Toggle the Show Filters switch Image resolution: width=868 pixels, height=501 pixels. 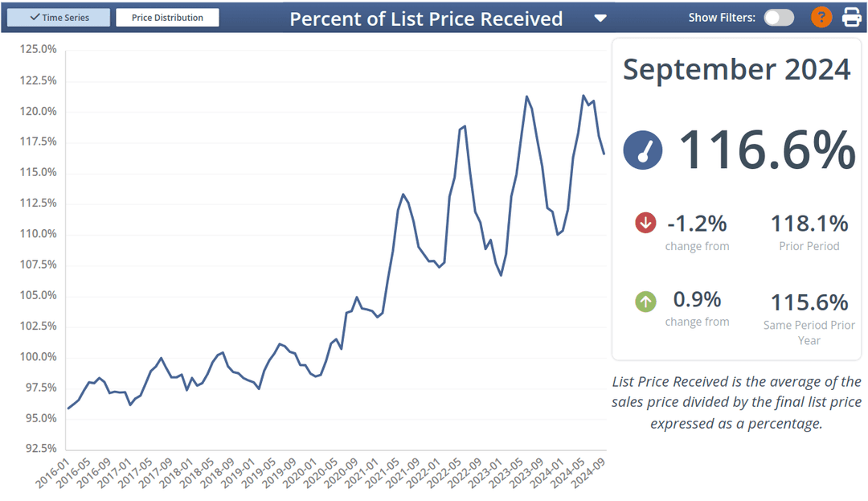779,18
